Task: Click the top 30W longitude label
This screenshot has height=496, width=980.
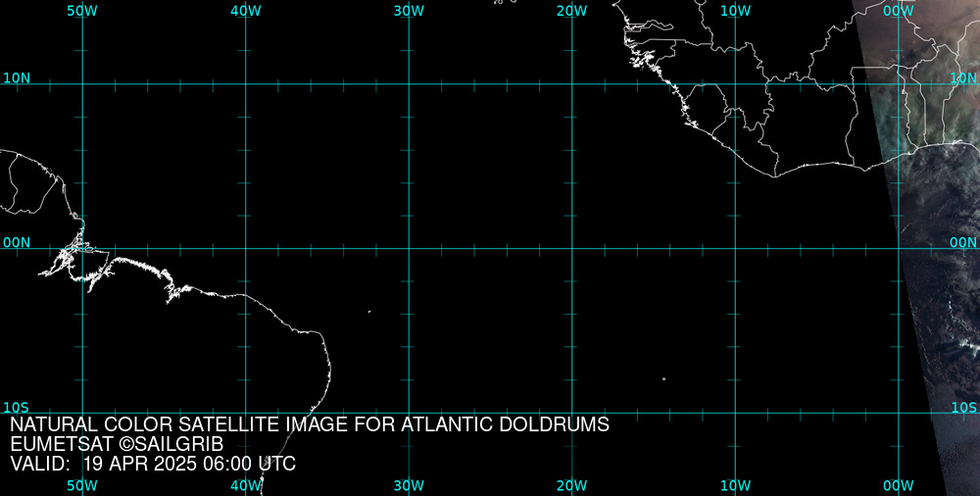Action: (x=409, y=11)
